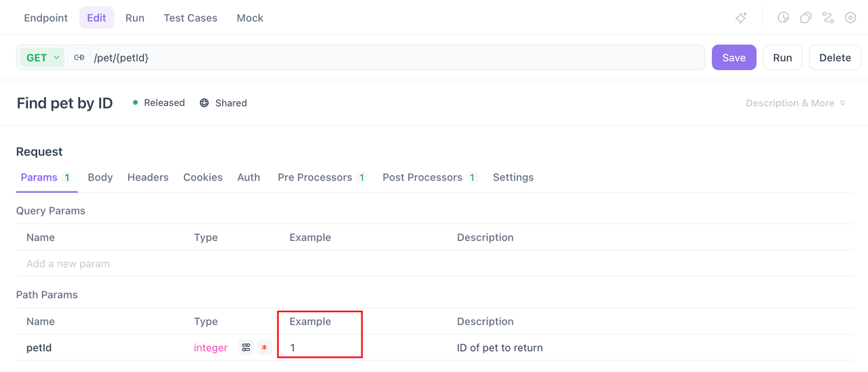Image resolution: width=868 pixels, height=372 pixels.
Task: Click the Delete button
Action: click(x=835, y=58)
